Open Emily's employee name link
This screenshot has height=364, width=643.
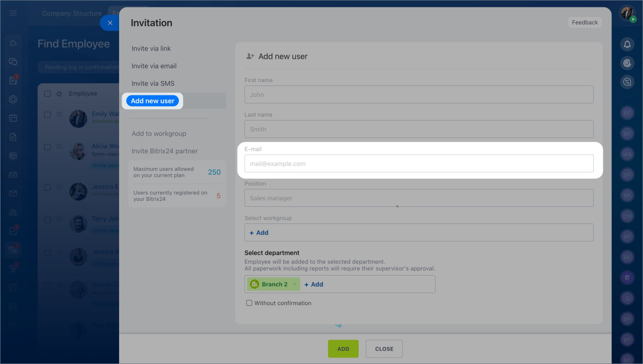pyautogui.click(x=105, y=114)
